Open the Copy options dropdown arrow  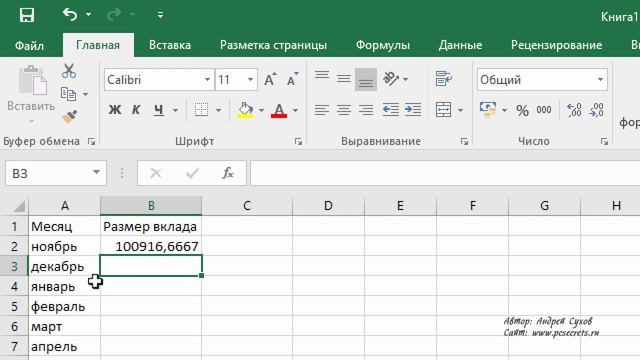(x=85, y=95)
